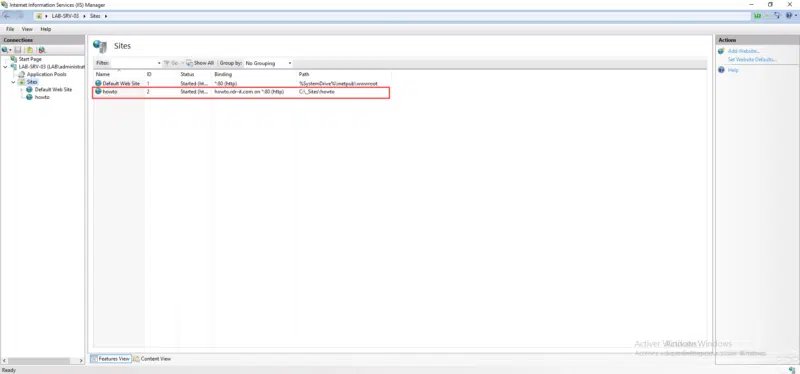The width and height of the screenshot is (800, 374).
Task: Open the View menu
Action: point(27,29)
